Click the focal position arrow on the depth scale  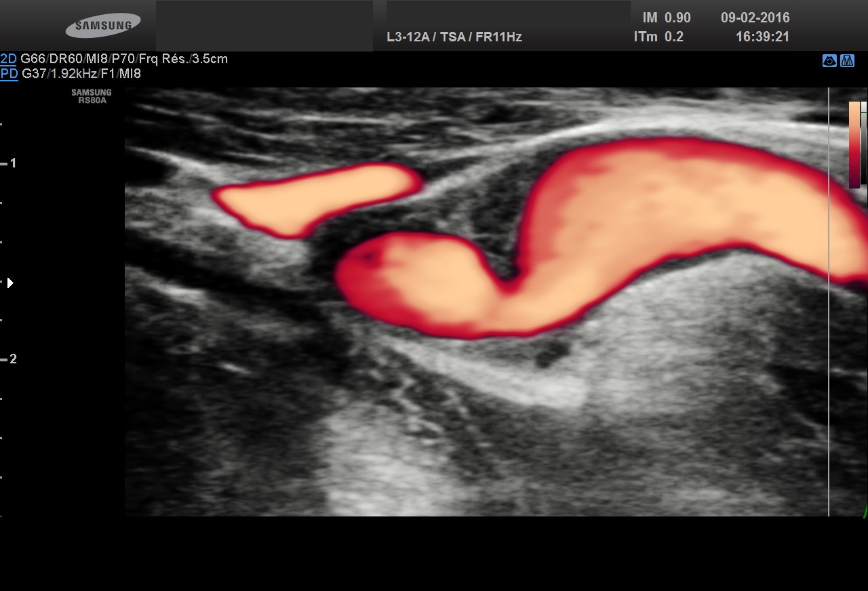(10, 283)
